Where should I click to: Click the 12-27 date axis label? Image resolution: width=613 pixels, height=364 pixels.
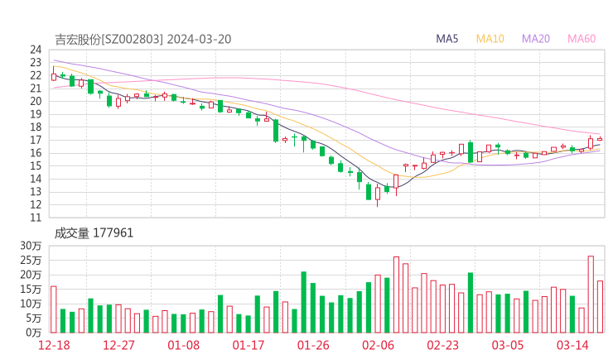118,345
